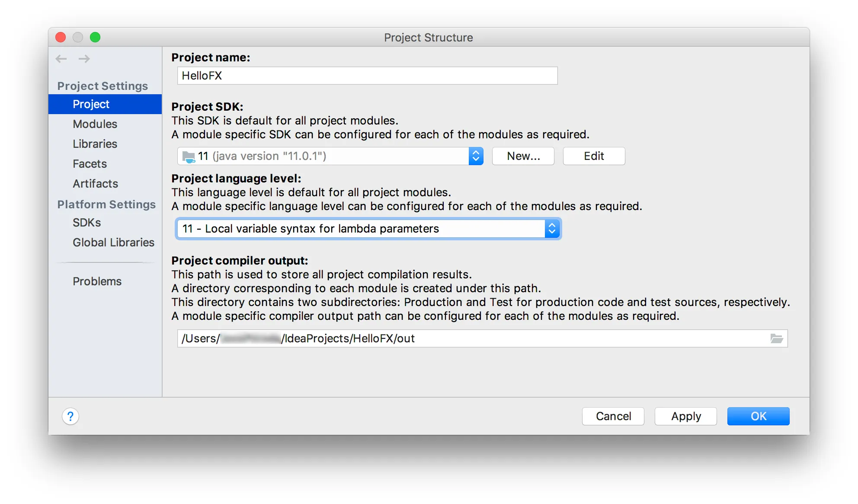Open the language level combo box

point(368,229)
